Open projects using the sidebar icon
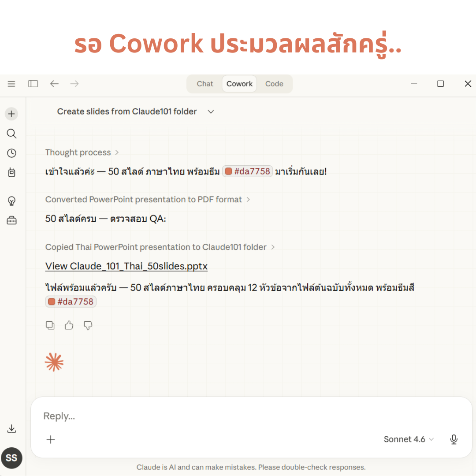 [11, 173]
